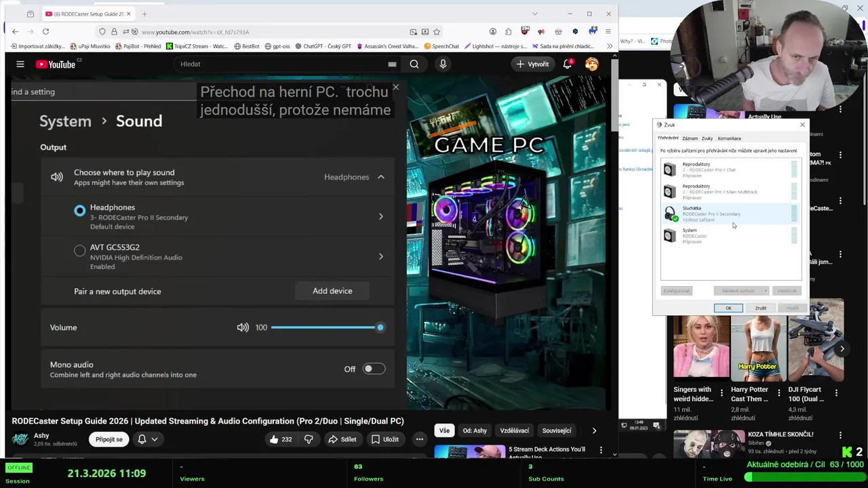Open menu for Singers with weird hidden video
Viewport: 868px width, 488px height.
pos(722,392)
